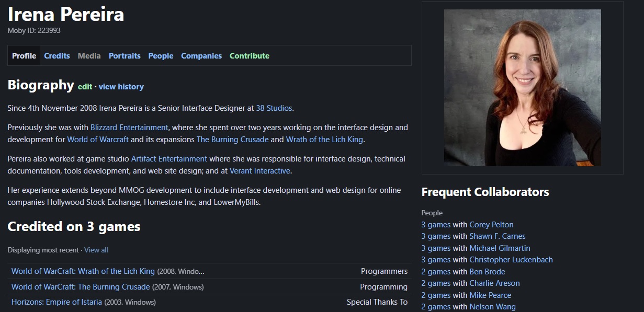Screen dimensions: 644x312
Task: Switch to the Credits tab
Action: click(57, 56)
